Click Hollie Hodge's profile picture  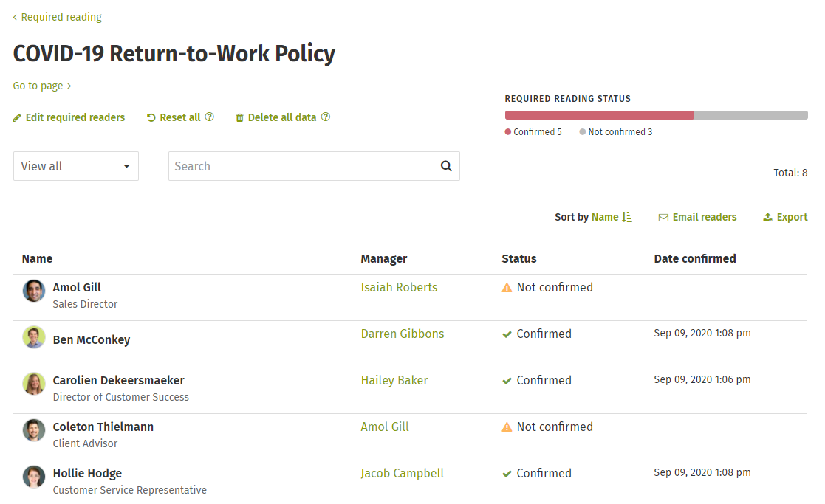34,477
